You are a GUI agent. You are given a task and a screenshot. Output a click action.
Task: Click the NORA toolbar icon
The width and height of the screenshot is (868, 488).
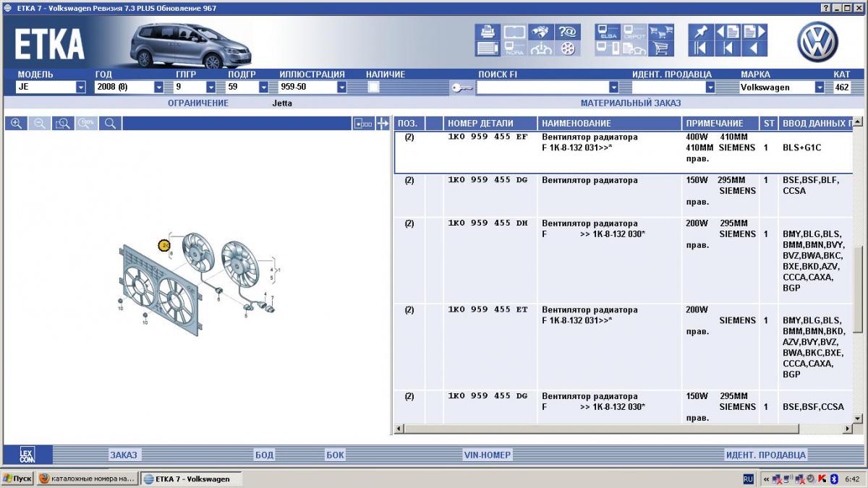point(514,48)
